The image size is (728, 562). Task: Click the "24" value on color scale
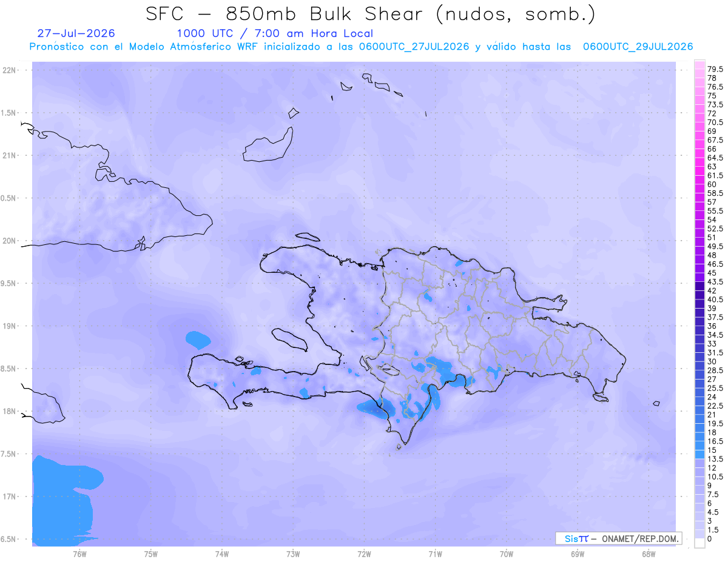712,397
